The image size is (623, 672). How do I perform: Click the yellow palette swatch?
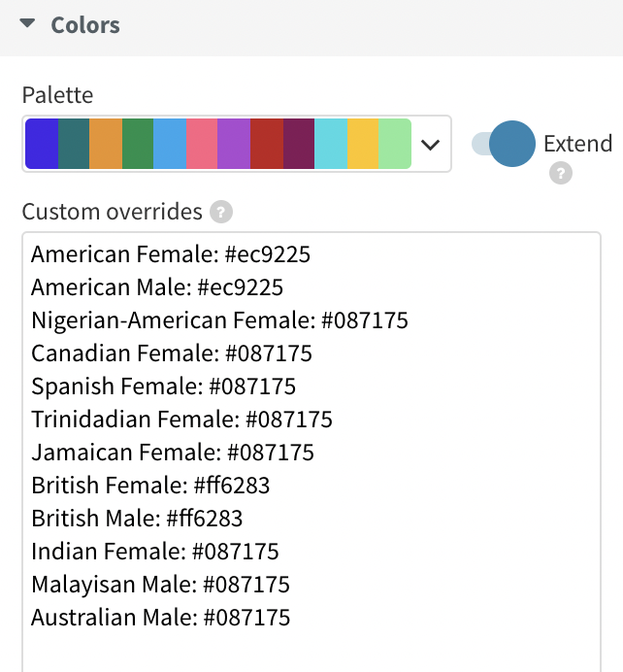(362, 144)
